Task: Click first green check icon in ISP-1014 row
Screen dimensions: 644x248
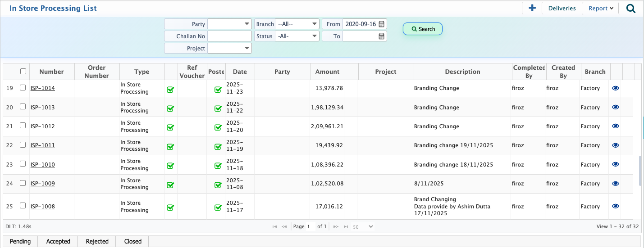Action: pyautogui.click(x=170, y=89)
